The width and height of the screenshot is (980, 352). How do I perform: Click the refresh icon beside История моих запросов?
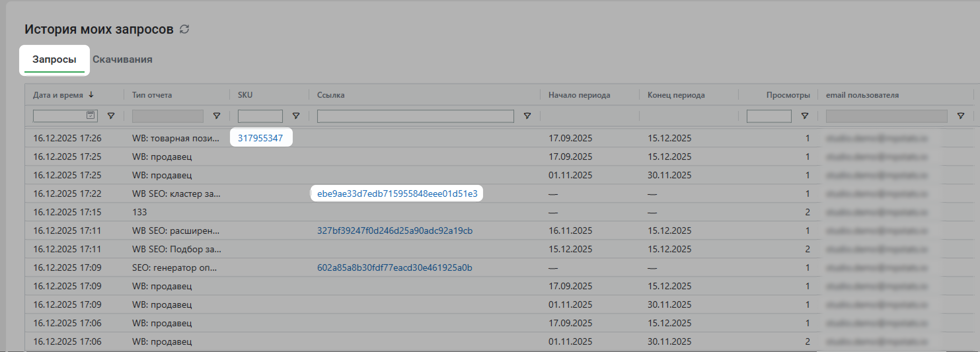pyautogui.click(x=184, y=29)
